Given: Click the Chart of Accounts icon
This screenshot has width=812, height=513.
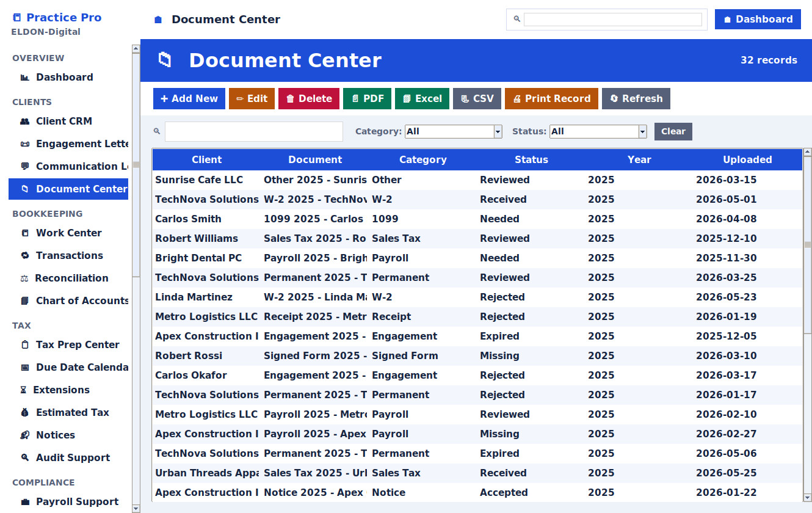Looking at the screenshot, I should click(x=25, y=301).
